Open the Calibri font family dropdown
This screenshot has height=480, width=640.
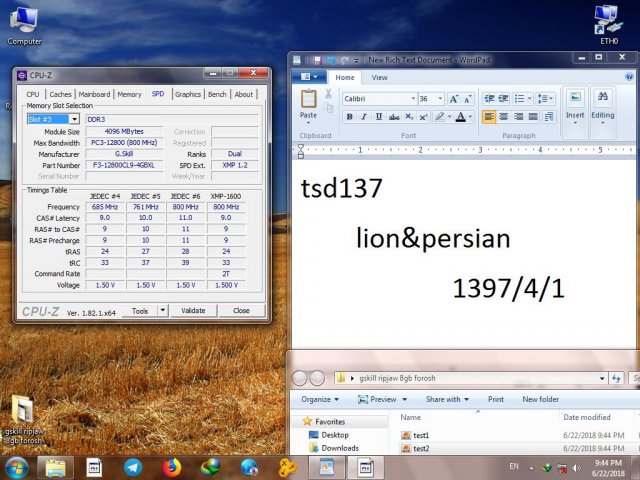(x=413, y=99)
